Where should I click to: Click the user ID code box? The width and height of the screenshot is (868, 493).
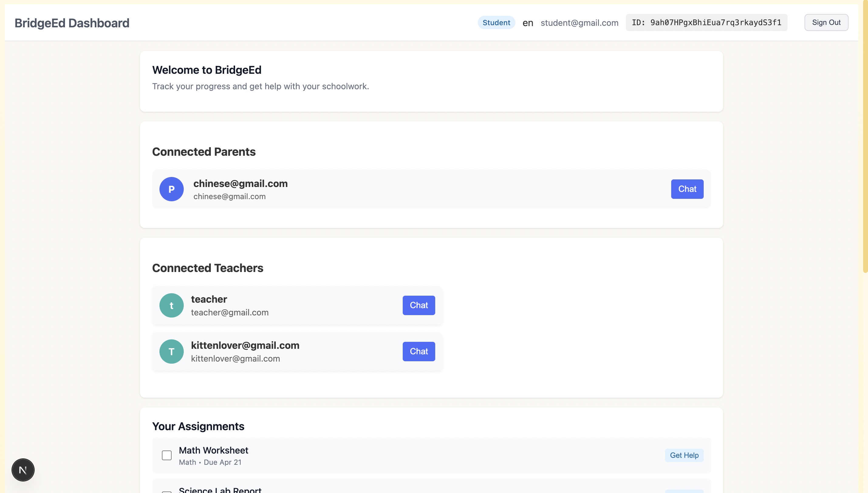pos(706,23)
